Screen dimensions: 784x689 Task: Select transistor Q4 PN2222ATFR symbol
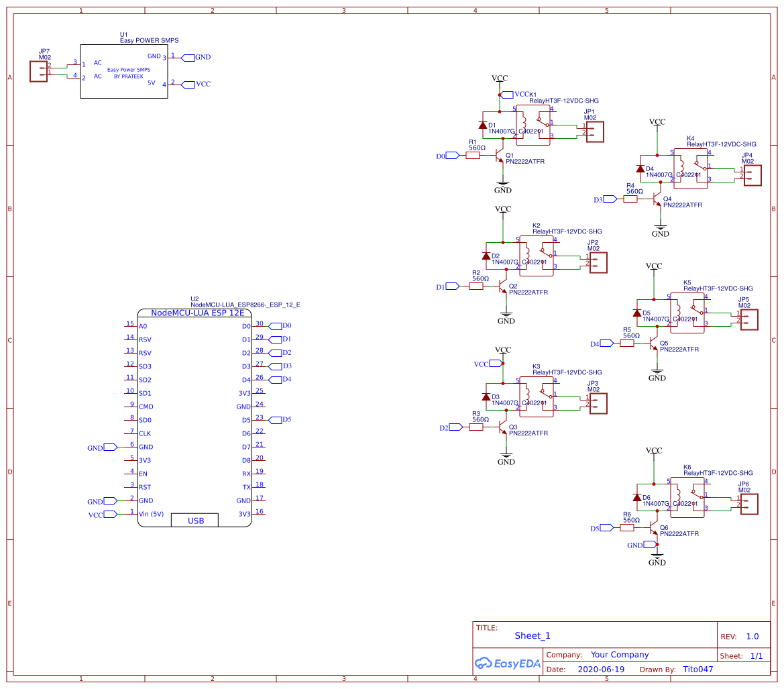[x=655, y=199]
